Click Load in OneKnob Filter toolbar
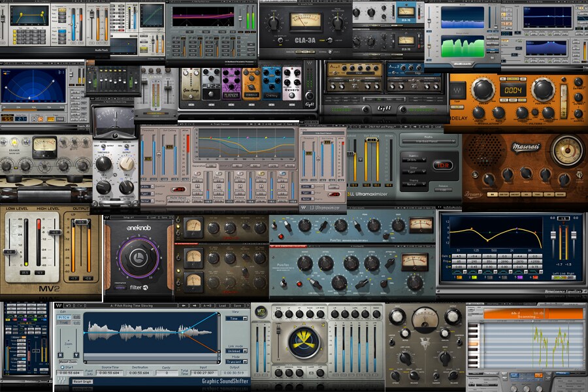The image size is (588, 392). (153, 218)
